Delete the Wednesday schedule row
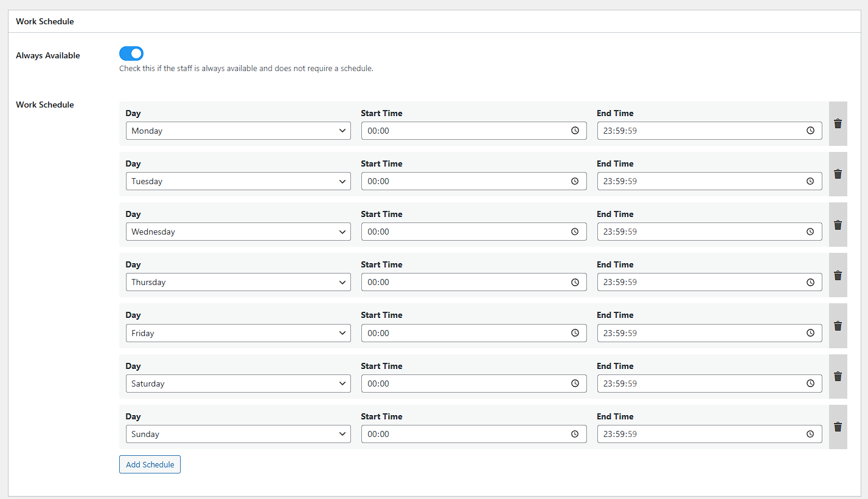The height and width of the screenshot is (499, 868). (x=838, y=225)
